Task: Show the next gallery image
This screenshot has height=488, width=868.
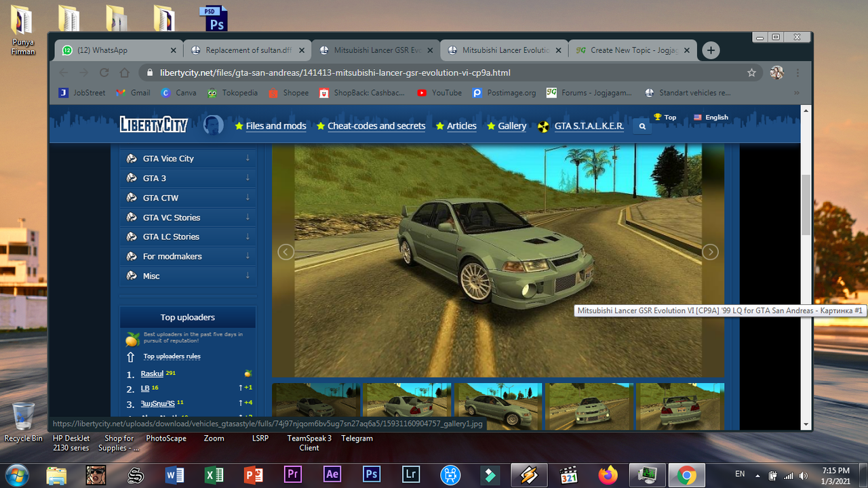Action: [710, 252]
